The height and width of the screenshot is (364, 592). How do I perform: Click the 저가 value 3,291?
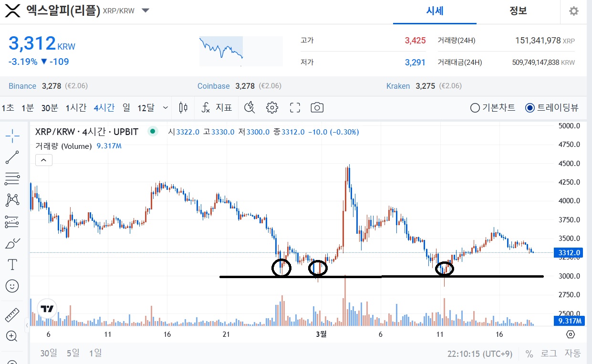click(x=415, y=62)
